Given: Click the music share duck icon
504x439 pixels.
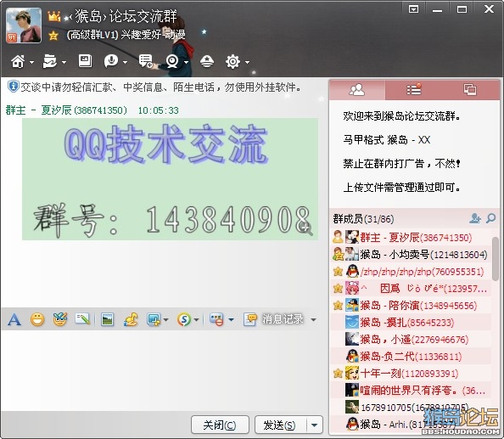Looking at the screenshot, I should (131, 319).
